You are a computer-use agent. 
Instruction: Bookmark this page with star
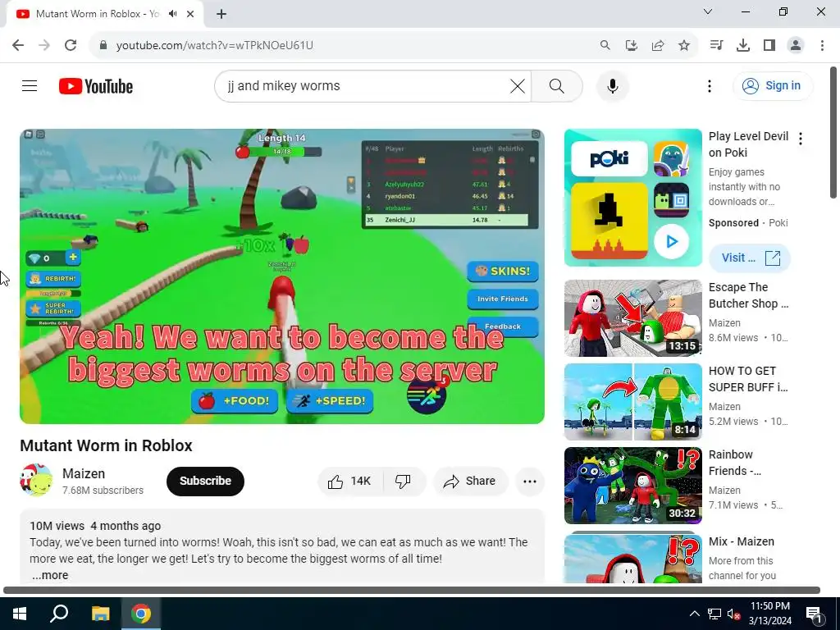click(684, 45)
